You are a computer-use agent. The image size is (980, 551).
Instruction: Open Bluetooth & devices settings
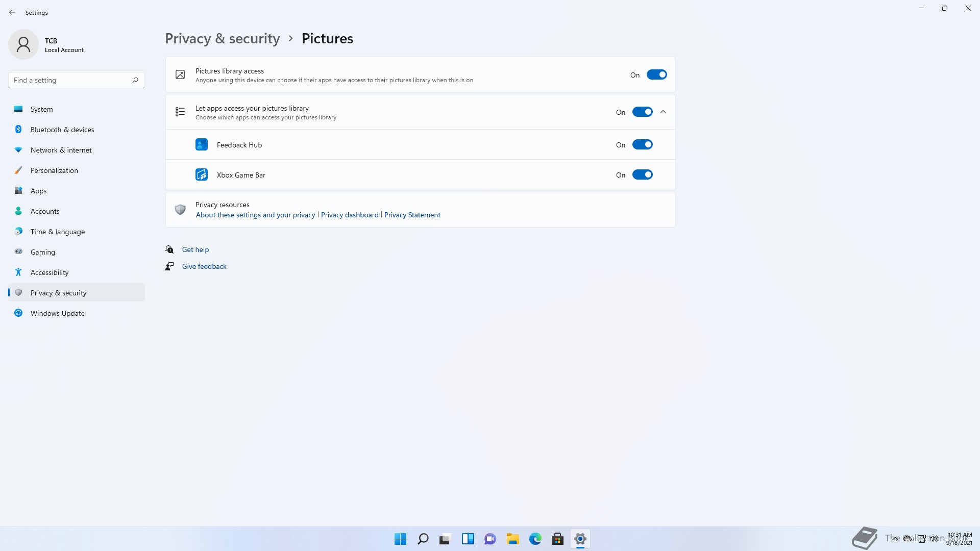pos(77,130)
